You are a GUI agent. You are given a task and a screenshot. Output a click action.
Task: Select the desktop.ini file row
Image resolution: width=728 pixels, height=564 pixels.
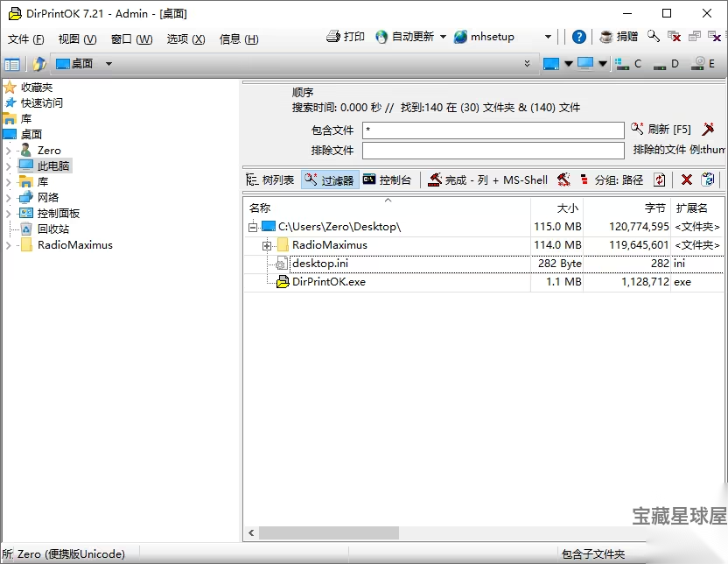coord(484,264)
